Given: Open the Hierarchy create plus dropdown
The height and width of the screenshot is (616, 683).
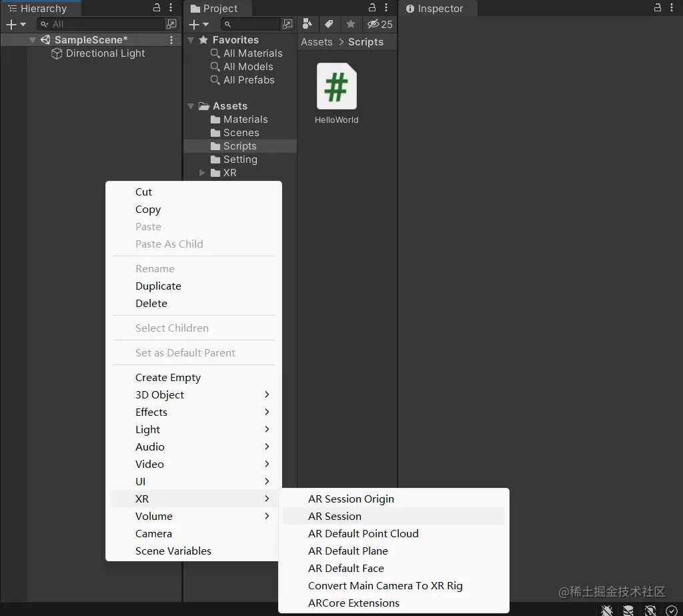Looking at the screenshot, I should click(x=16, y=25).
